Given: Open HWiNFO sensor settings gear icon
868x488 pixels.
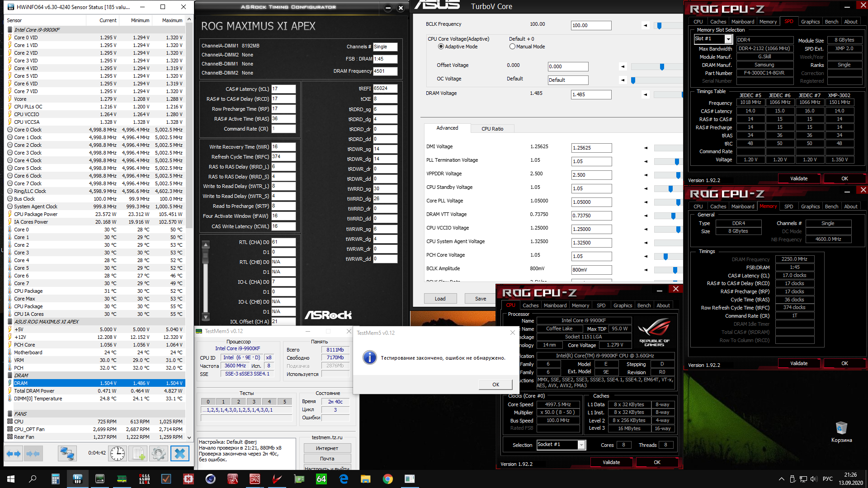Looking at the screenshot, I should point(159,453).
